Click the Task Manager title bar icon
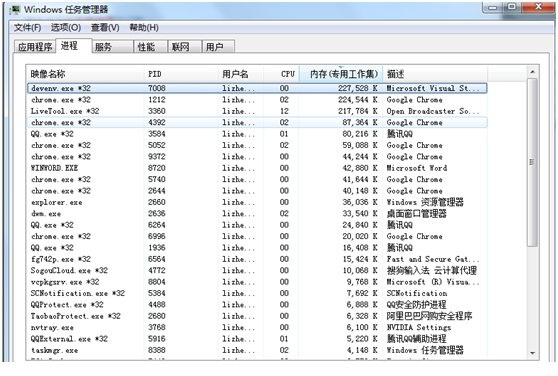The width and height of the screenshot is (558, 376). (x=15, y=10)
